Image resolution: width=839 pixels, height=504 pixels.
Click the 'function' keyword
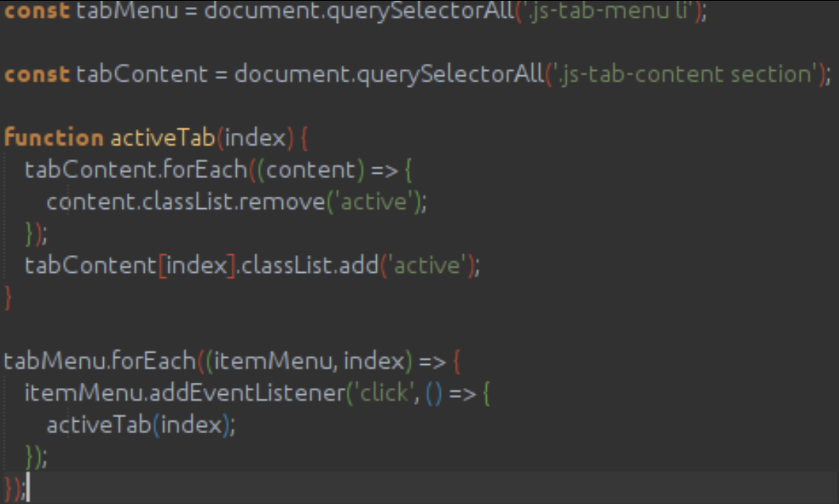(x=53, y=138)
